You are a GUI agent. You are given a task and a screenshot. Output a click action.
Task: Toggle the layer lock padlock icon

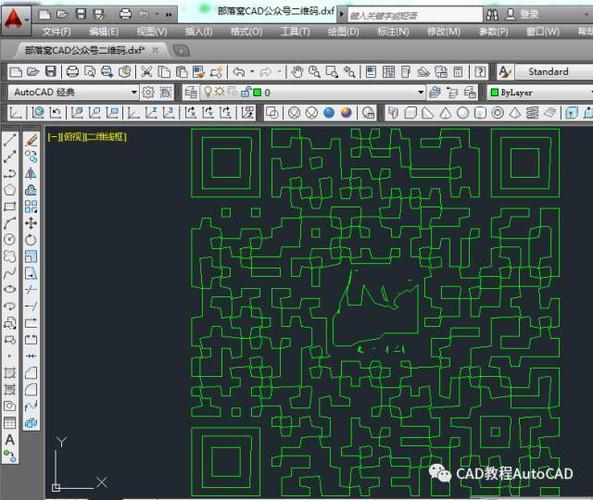246,92
